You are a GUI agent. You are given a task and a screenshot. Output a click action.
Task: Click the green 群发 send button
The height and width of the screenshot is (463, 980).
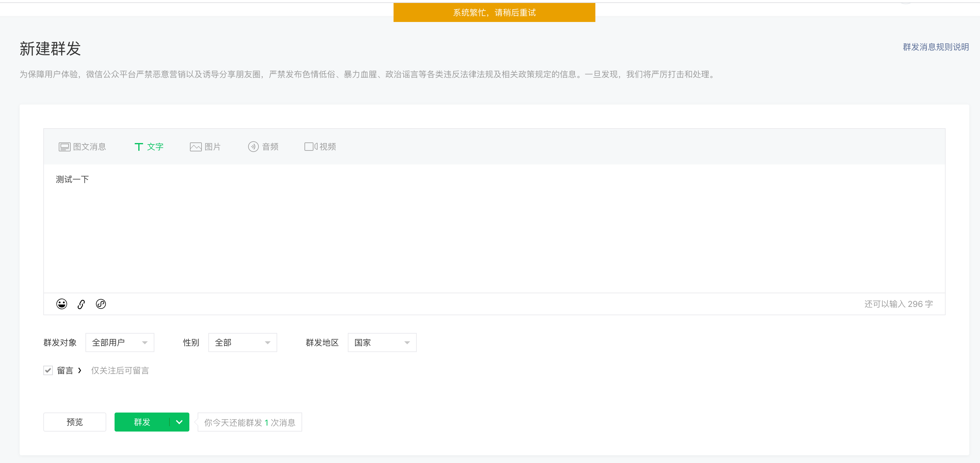pyautogui.click(x=142, y=422)
